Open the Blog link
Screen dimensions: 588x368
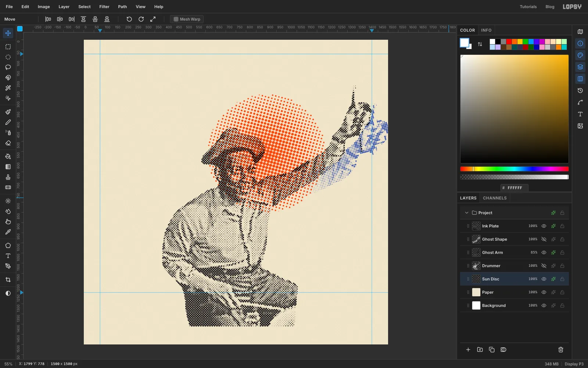coord(550,7)
